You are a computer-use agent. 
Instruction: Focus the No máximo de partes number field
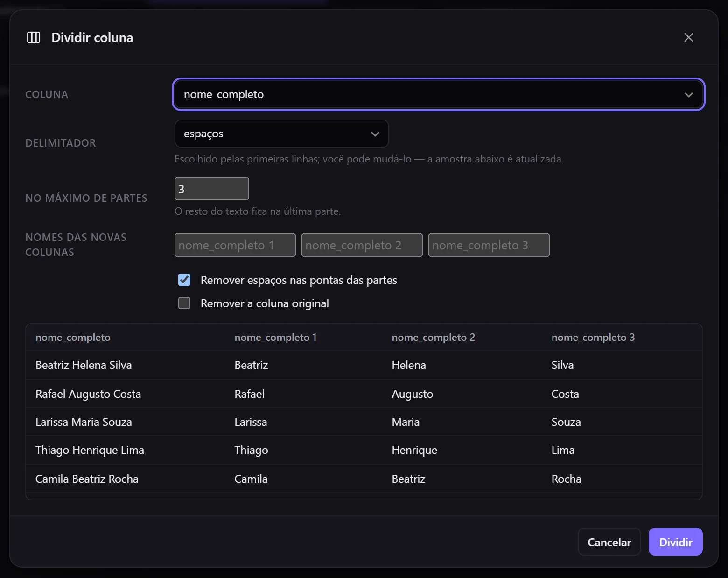click(x=211, y=189)
